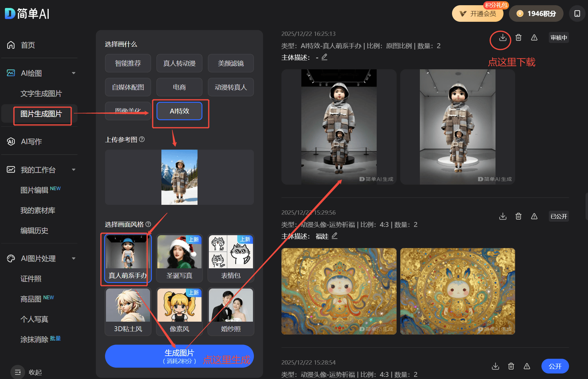Choose the 3D粘土风 style
Screen dimensions: 588x379
[128, 311]
